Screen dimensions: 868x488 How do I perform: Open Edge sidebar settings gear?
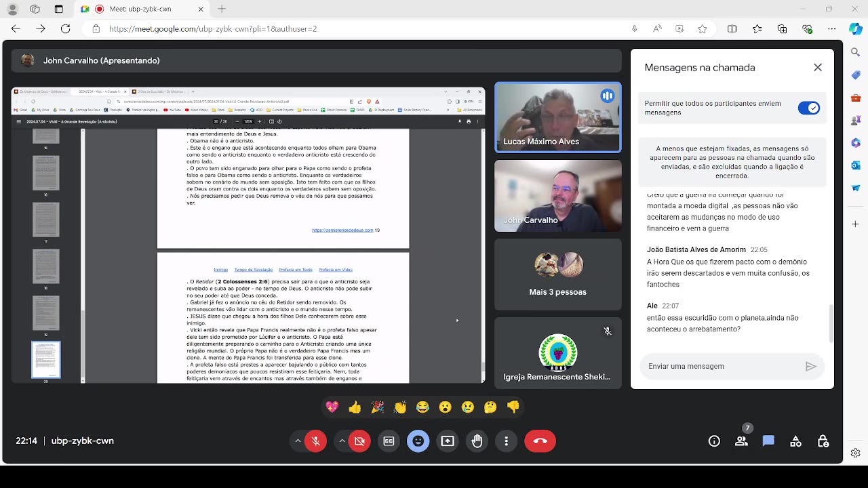pos(856,453)
